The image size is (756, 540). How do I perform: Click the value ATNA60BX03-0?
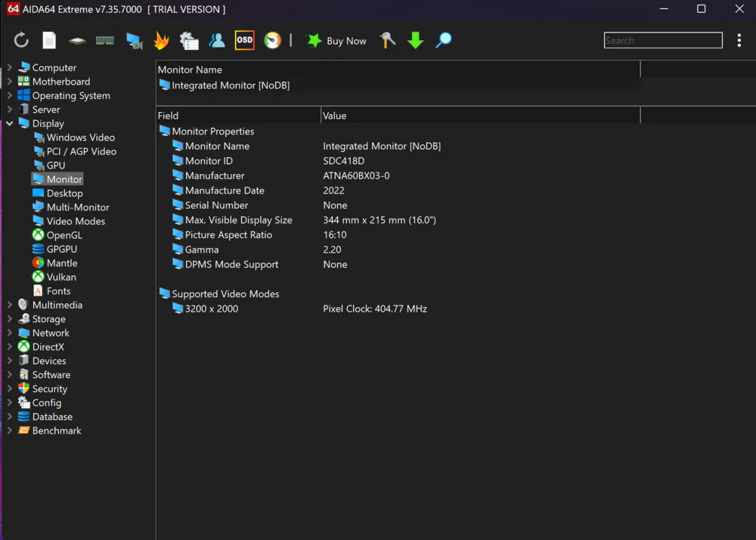[x=356, y=176]
